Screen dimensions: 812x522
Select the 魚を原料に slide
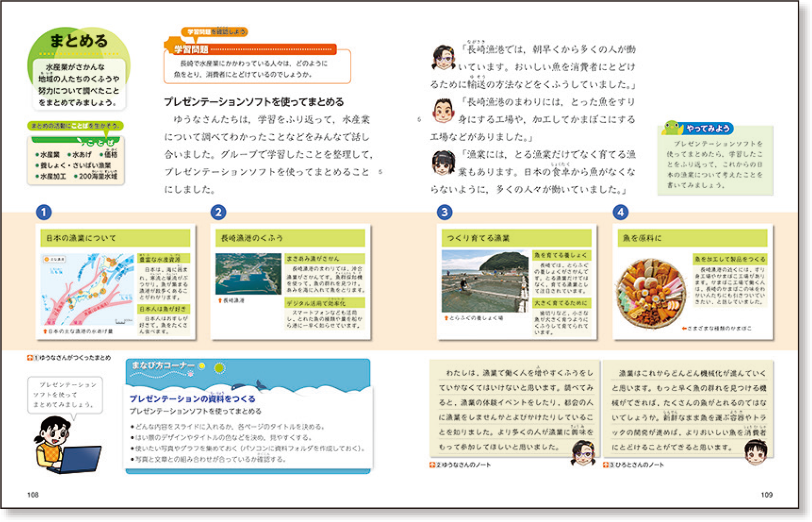pyautogui.click(x=692, y=281)
